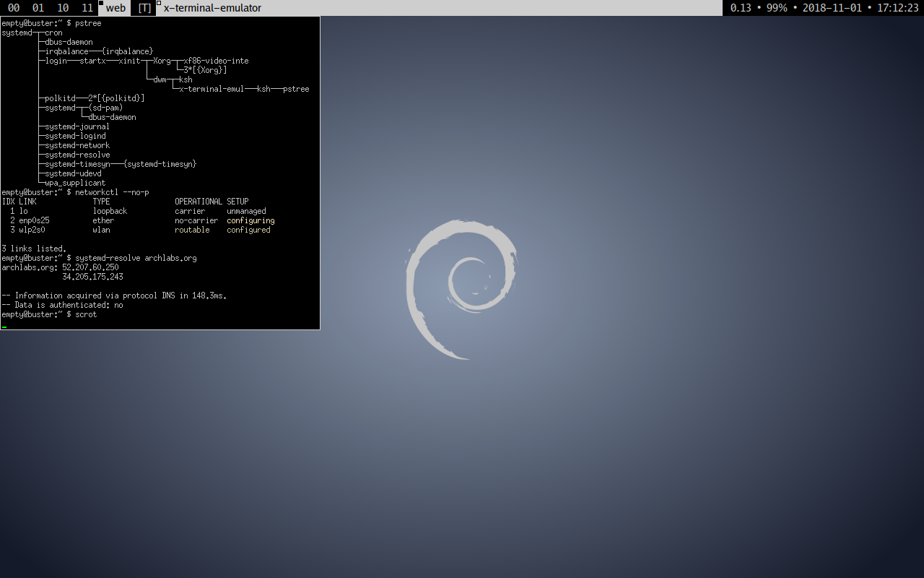The image size is (924, 578).
Task: Click the pstree command on the first prompt line
Action: tap(88, 23)
